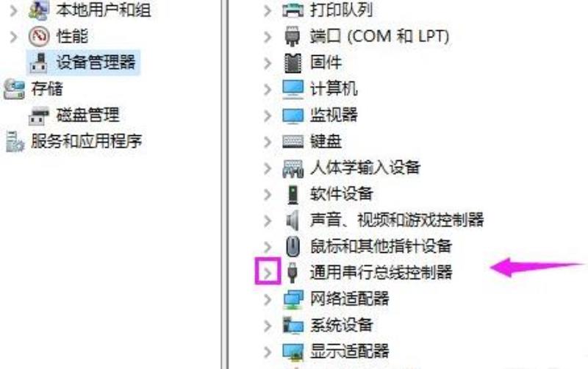Expand the 人体学输入设备 category
The height and width of the screenshot is (369, 588).
coord(268,168)
